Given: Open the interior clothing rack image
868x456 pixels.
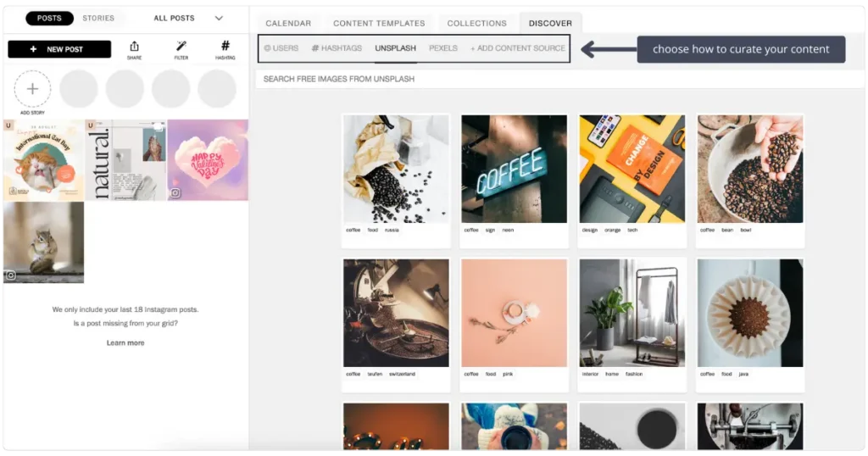Looking at the screenshot, I should click(x=632, y=313).
